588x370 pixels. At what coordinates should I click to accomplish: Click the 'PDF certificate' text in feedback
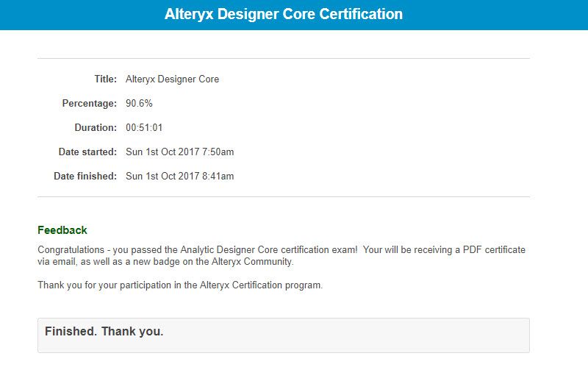[x=494, y=250]
